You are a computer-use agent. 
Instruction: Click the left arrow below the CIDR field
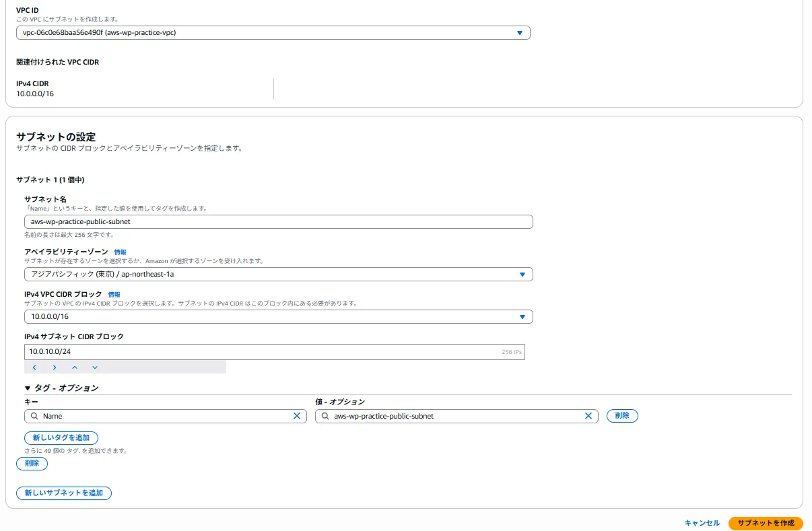[34, 367]
